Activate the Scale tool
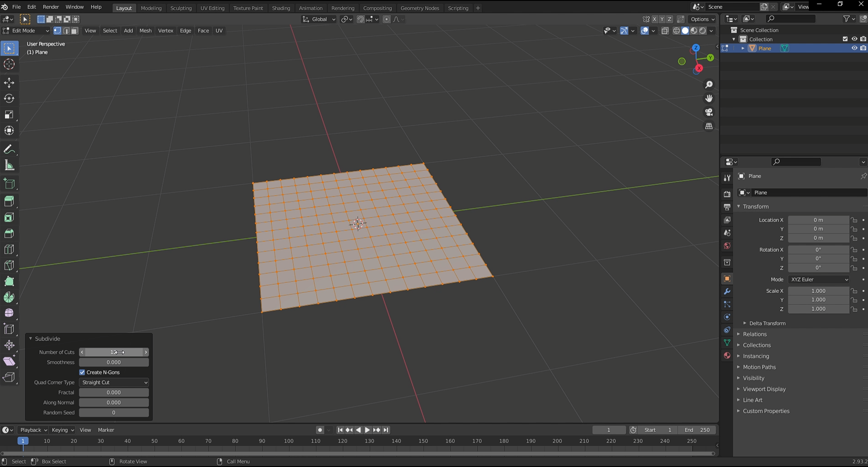Viewport: 868px width, 467px height. 9,114
